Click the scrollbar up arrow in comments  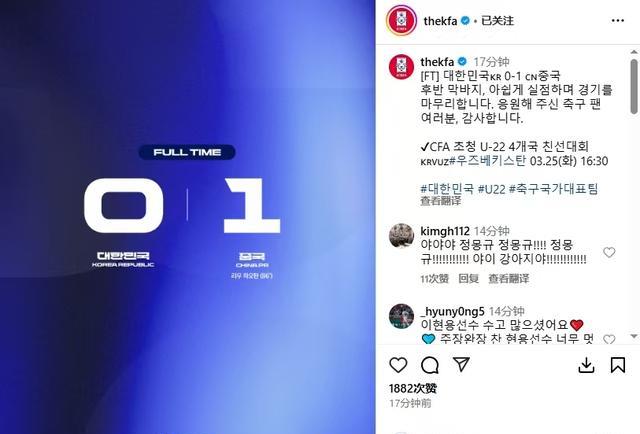634,52
